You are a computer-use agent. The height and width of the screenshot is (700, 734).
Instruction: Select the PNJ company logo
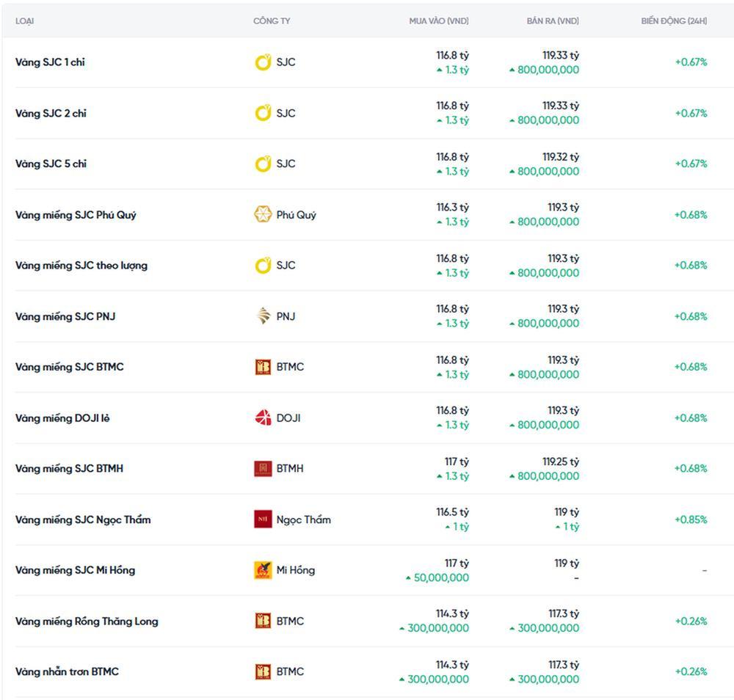click(263, 316)
